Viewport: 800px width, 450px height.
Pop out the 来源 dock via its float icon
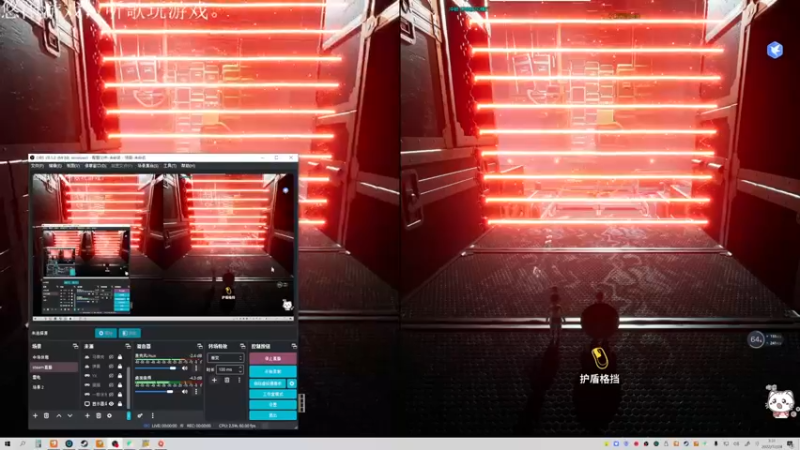click(128, 346)
